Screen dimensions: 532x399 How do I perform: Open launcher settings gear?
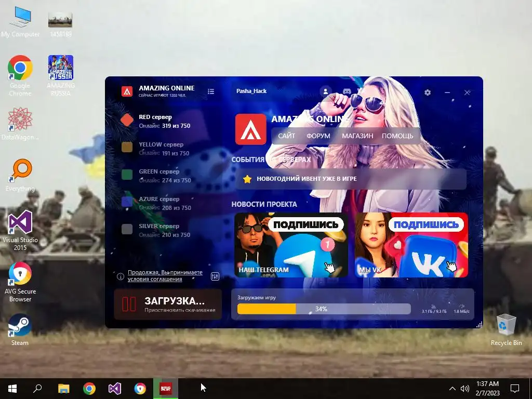(428, 92)
